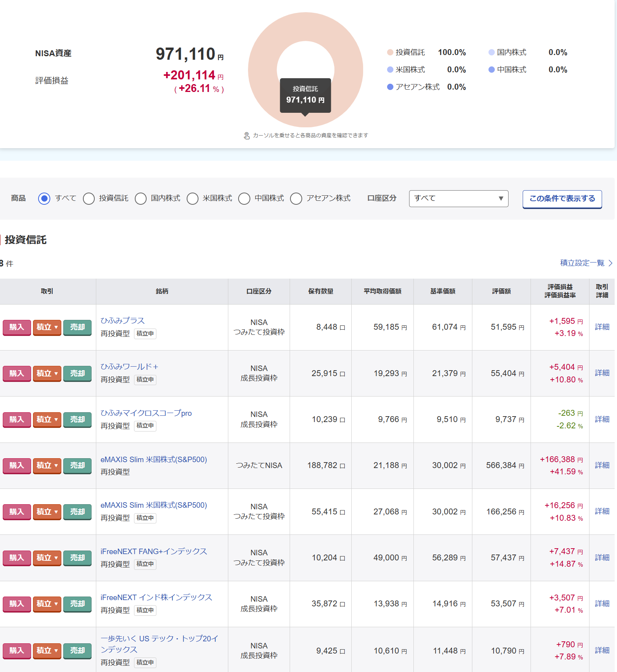This screenshot has width=617, height=672.
Task: Click the 投資信託 tooltip on donut chart
Action: [305, 95]
